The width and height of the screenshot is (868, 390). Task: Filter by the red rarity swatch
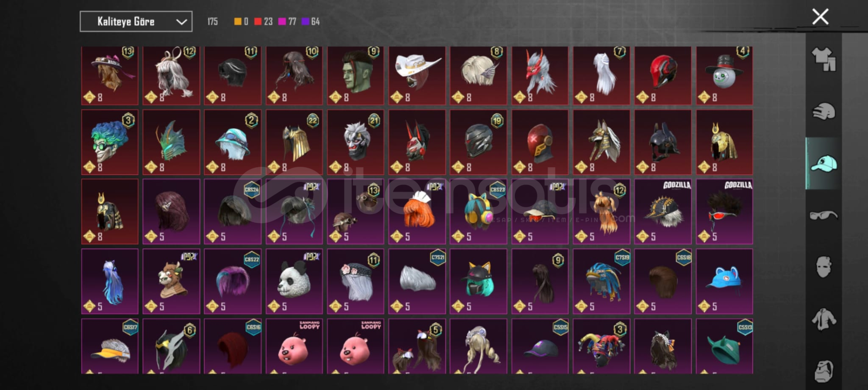tap(258, 21)
